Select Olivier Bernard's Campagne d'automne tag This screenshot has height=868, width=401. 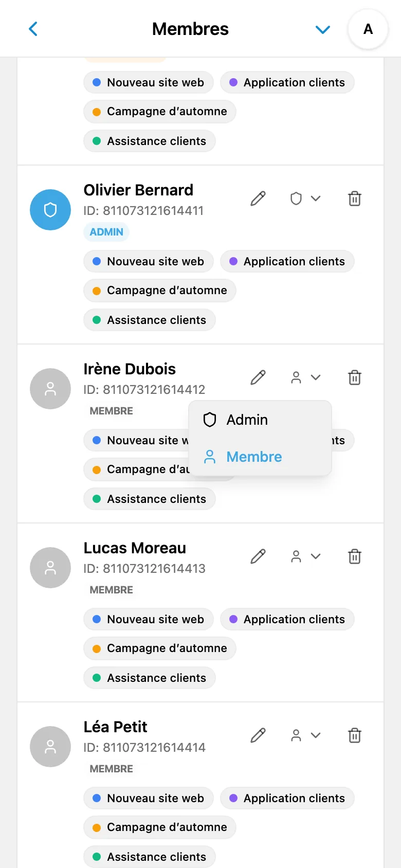(x=160, y=291)
